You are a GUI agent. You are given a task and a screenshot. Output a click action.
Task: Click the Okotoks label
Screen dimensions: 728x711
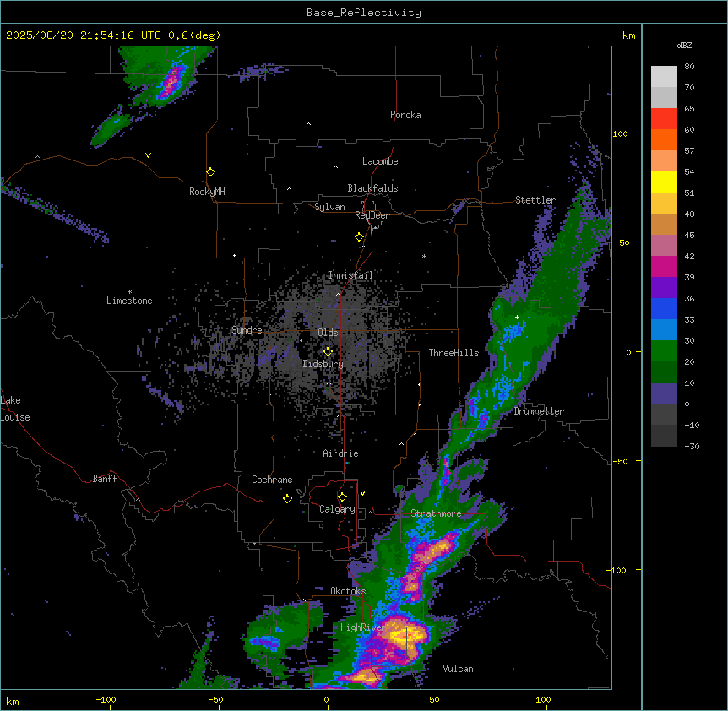[348, 591]
